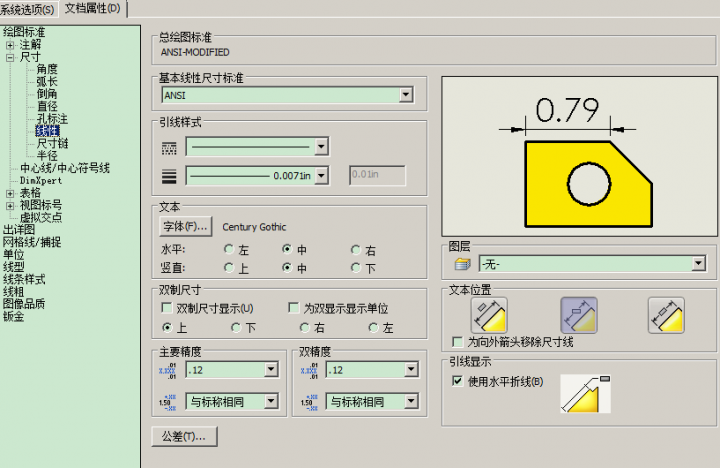Click the leader line style icon
The height and width of the screenshot is (468, 720).
pyautogui.click(x=169, y=147)
